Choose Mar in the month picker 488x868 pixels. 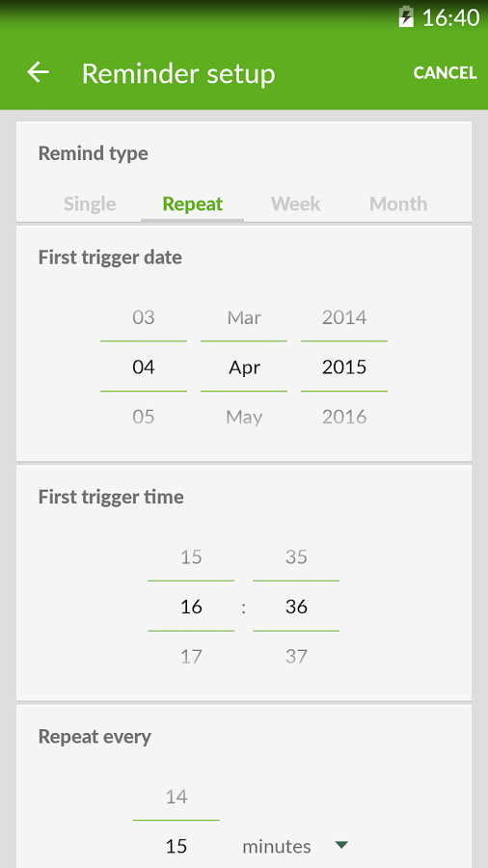(244, 317)
